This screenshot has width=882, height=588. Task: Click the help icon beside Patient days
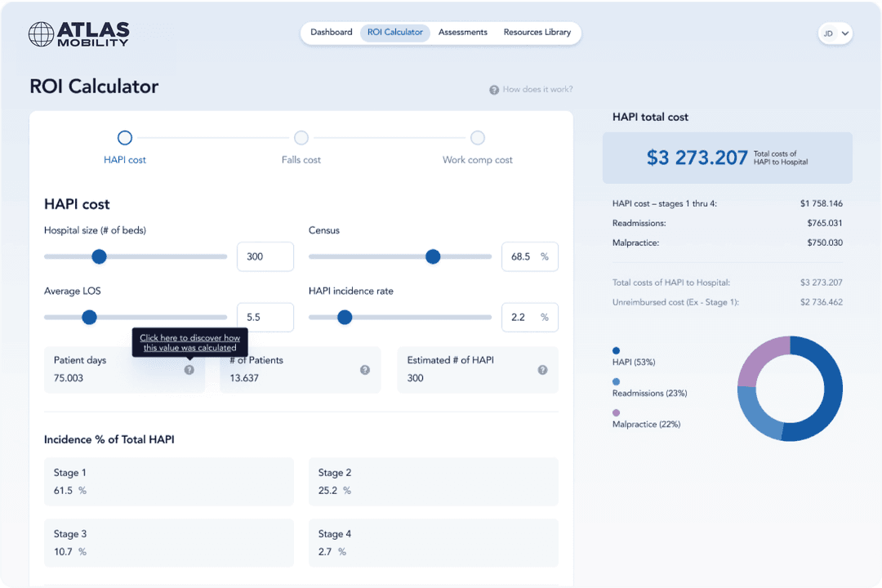pyautogui.click(x=189, y=370)
